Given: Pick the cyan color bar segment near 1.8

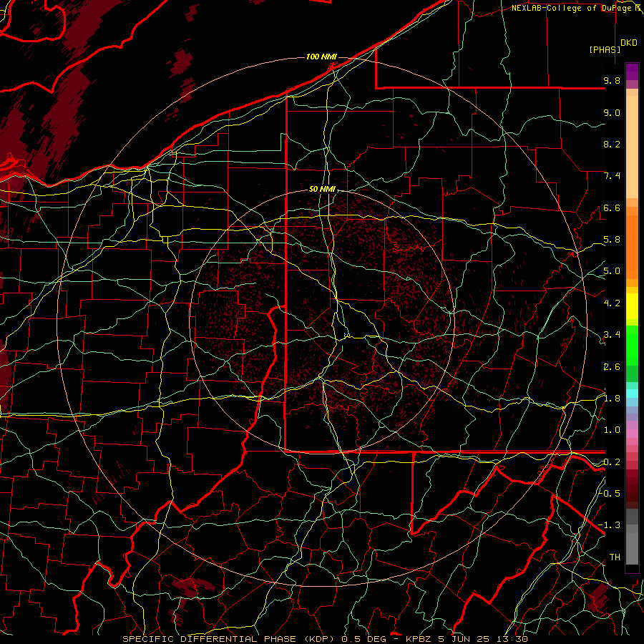Looking at the screenshot, I should point(632,394).
